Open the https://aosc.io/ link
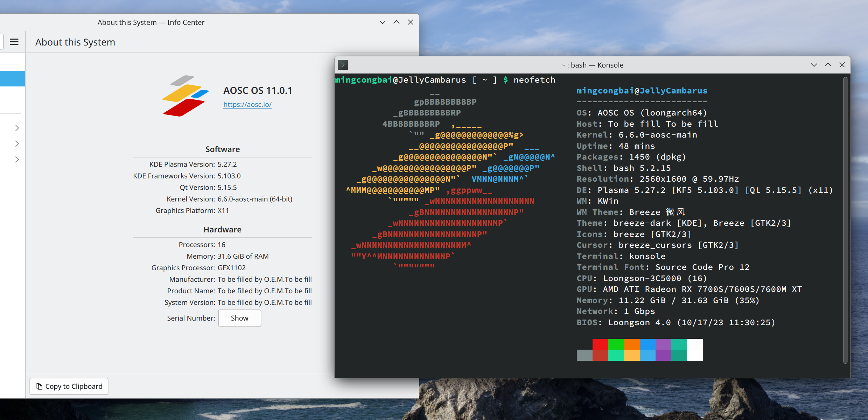The height and width of the screenshot is (420, 868). tap(247, 104)
